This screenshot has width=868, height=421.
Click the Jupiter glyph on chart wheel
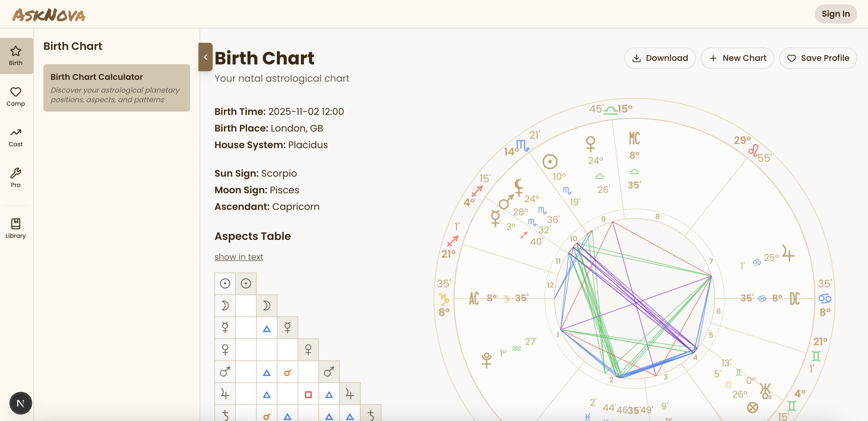point(788,253)
